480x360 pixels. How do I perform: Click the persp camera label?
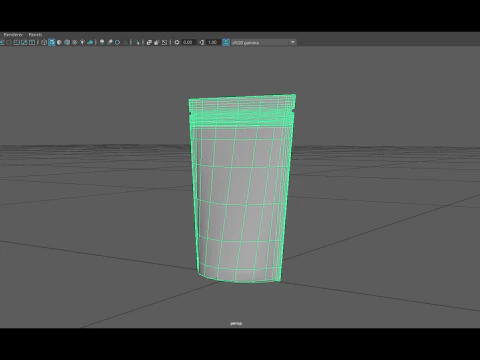[x=236, y=323]
